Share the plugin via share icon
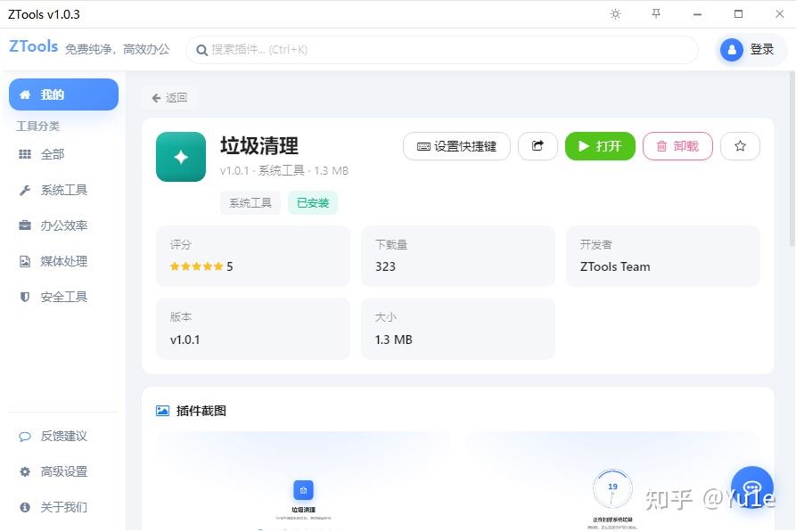This screenshot has width=796, height=532. pyautogui.click(x=538, y=146)
